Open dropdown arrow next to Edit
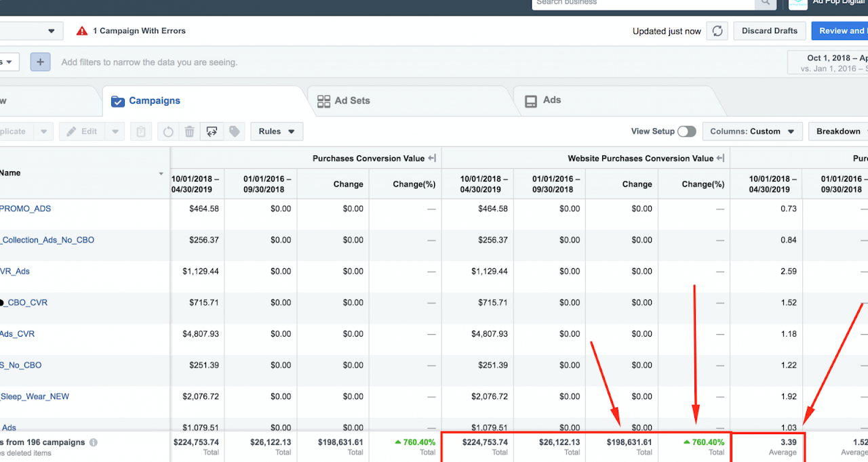This screenshot has height=462, width=868. pyautogui.click(x=115, y=131)
